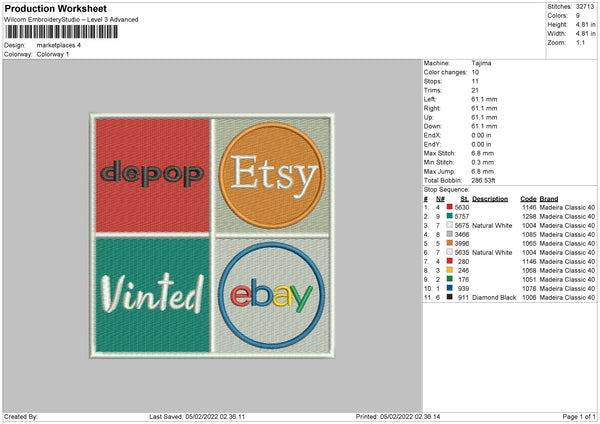
Task: Click 'Natural White' description in row 6
Action: pos(492,252)
